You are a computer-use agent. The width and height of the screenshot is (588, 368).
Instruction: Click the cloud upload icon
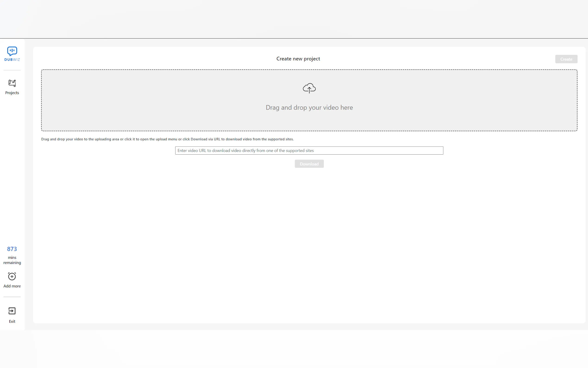(x=309, y=88)
